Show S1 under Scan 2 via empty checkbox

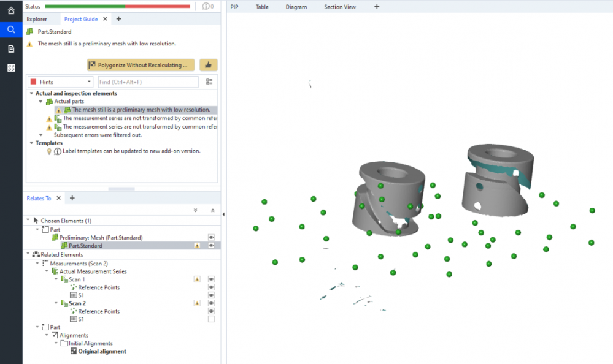click(x=211, y=319)
